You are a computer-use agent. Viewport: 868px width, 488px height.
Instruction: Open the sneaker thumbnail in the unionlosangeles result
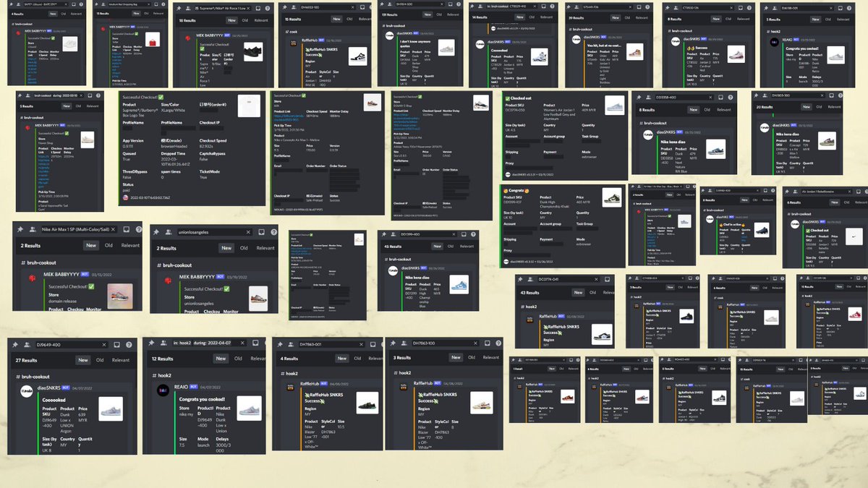pos(258,298)
